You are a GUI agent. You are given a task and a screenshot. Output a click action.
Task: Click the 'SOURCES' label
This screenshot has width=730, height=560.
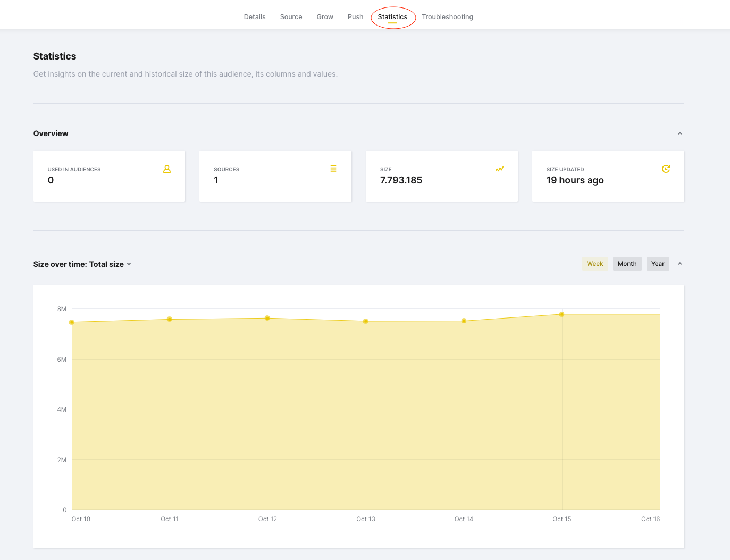(226, 170)
